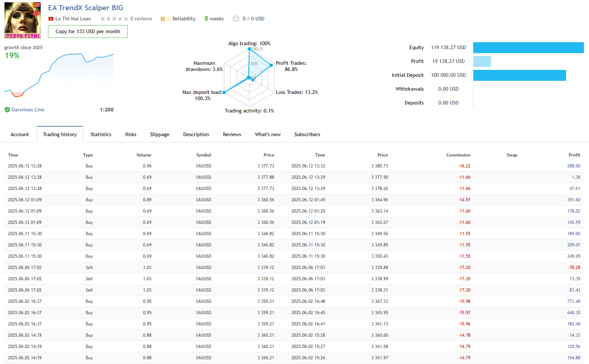Click the 3 362.67 close price
Viewport: 589px width, 364px height.
pyautogui.click(x=380, y=222)
